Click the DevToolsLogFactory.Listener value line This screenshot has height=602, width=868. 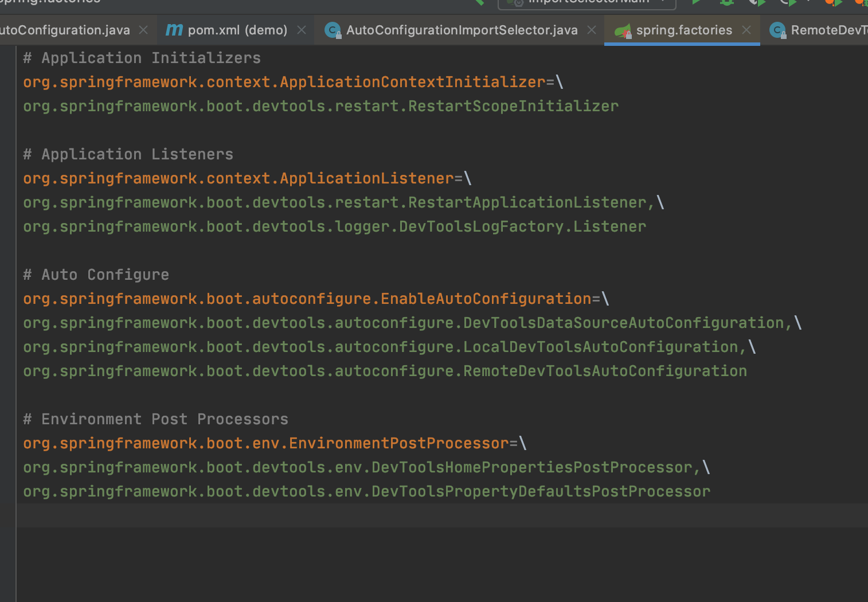pos(335,226)
